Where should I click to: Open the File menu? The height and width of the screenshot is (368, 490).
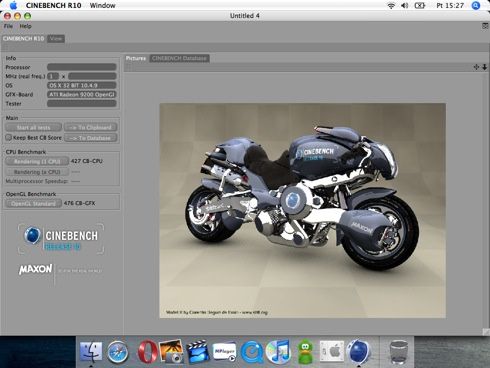point(8,26)
